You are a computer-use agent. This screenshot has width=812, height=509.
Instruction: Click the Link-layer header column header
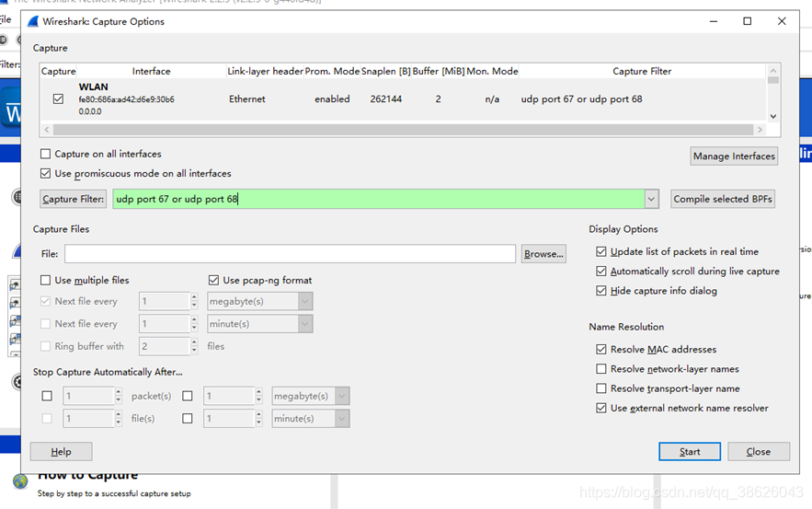point(265,71)
